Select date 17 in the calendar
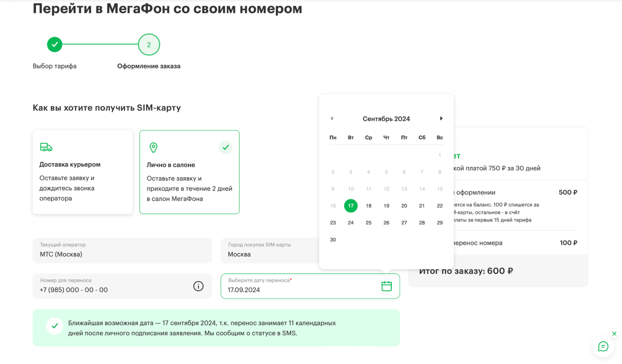Image resolution: width=622 pixels, height=364 pixels. (x=351, y=206)
